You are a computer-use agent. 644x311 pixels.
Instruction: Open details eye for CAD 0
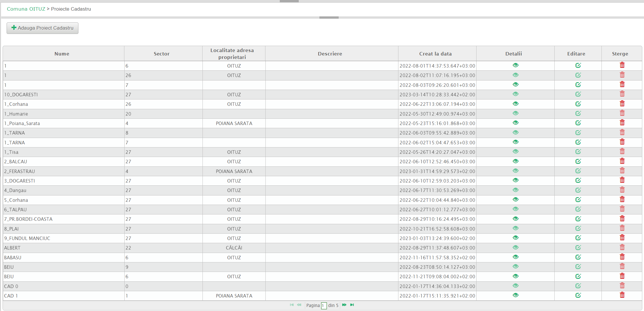point(516,286)
